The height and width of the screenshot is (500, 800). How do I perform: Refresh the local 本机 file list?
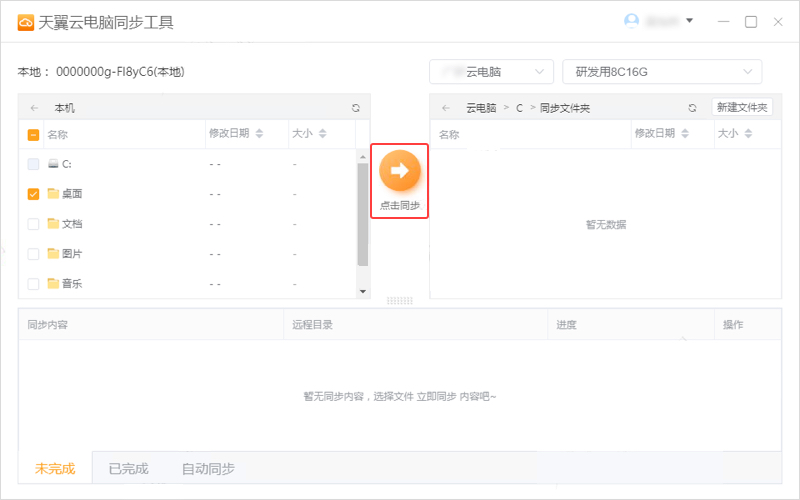coord(356,108)
